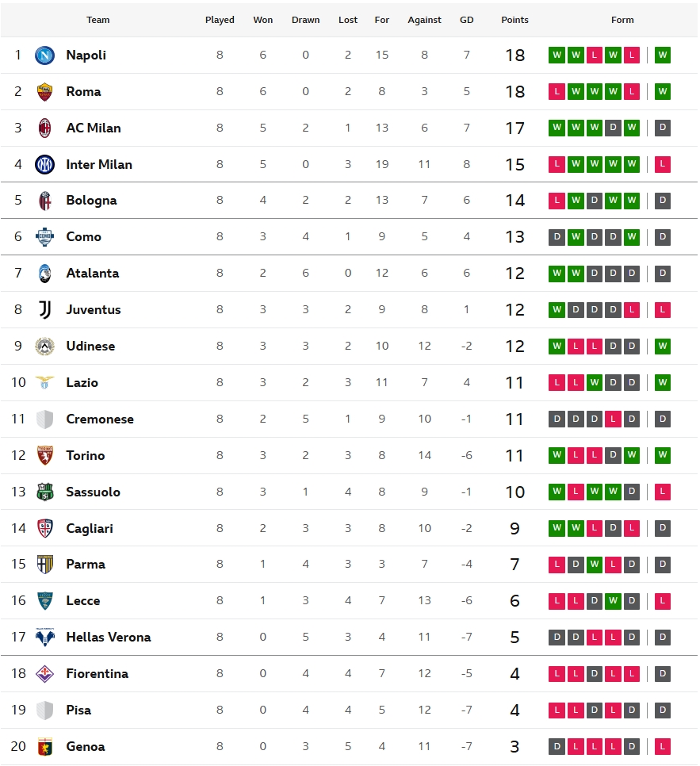
Task: Click the Points column header
Action: click(x=514, y=20)
